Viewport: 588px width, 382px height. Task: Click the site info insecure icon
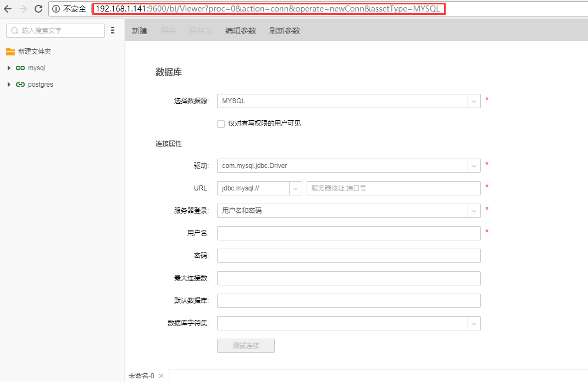(x=56, y=9)
